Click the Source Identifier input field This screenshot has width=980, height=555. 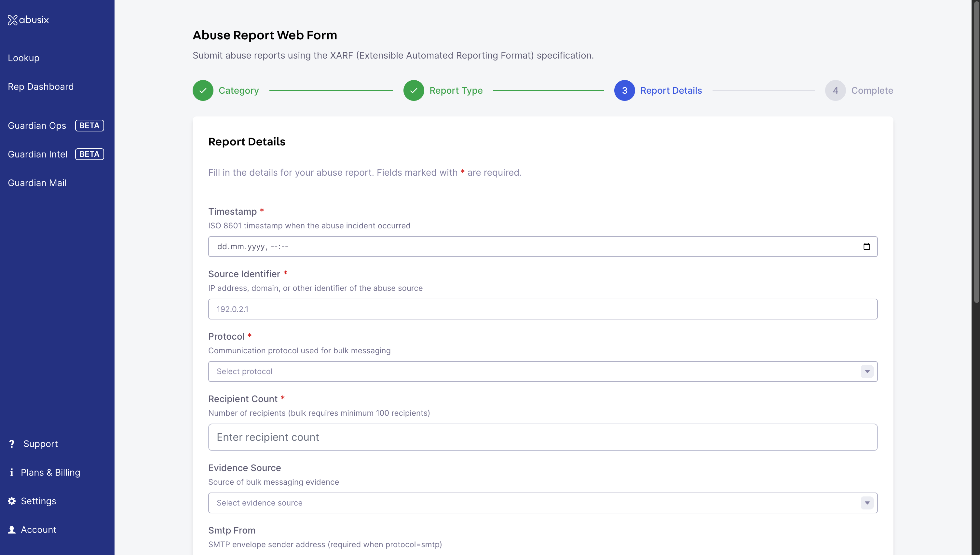[x=542, y=309]
